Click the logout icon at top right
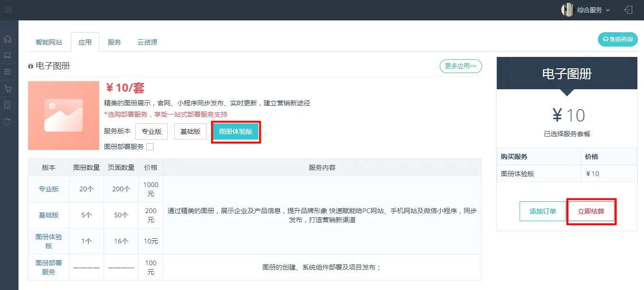Image resolution: width=644 pixels, height=290 pixels. 628,10
